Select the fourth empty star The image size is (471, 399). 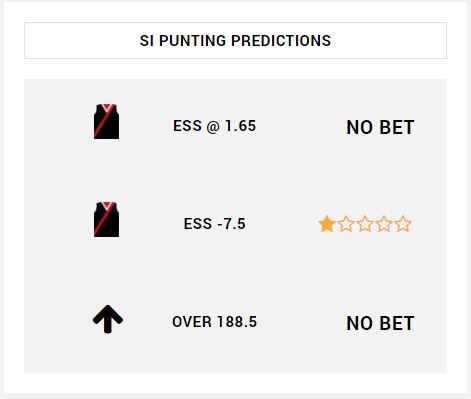point(384,224)
